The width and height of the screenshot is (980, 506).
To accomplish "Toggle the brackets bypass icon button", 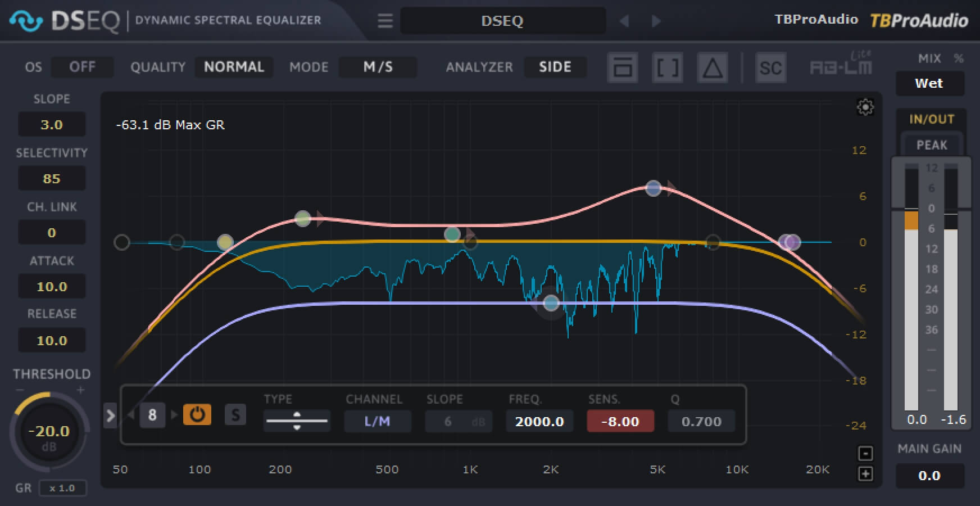I will (x=668, y=67).
